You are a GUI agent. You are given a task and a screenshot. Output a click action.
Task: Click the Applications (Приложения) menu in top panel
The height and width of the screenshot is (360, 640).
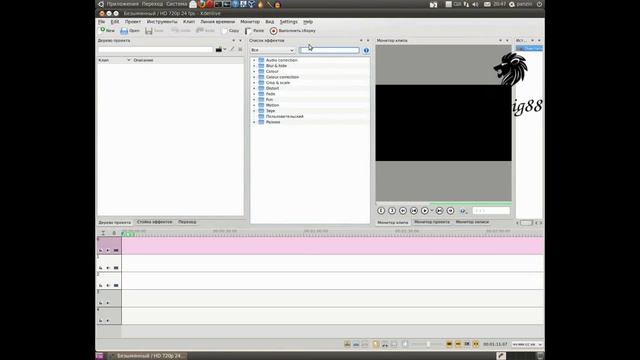point(122,4)
